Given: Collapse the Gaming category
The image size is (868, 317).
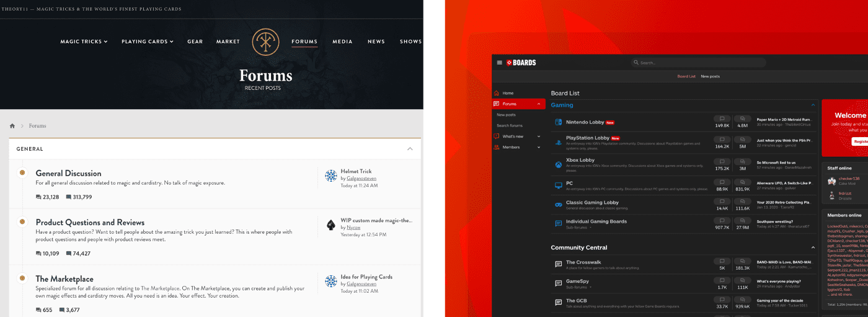Looking at the screenshot, I should tap(813, 105).
